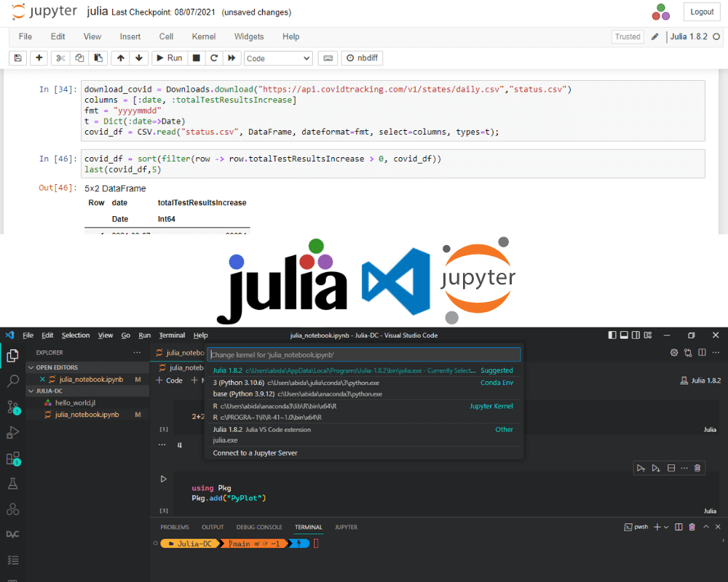Select Connect to a Jupyter Server option
Viewport: 728px width, 582px height.
coord(364,453)
